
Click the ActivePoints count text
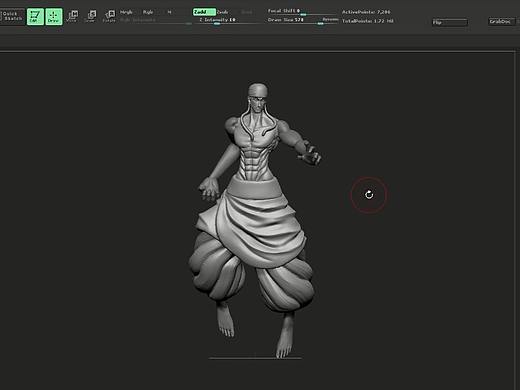[x=366, y=12]
